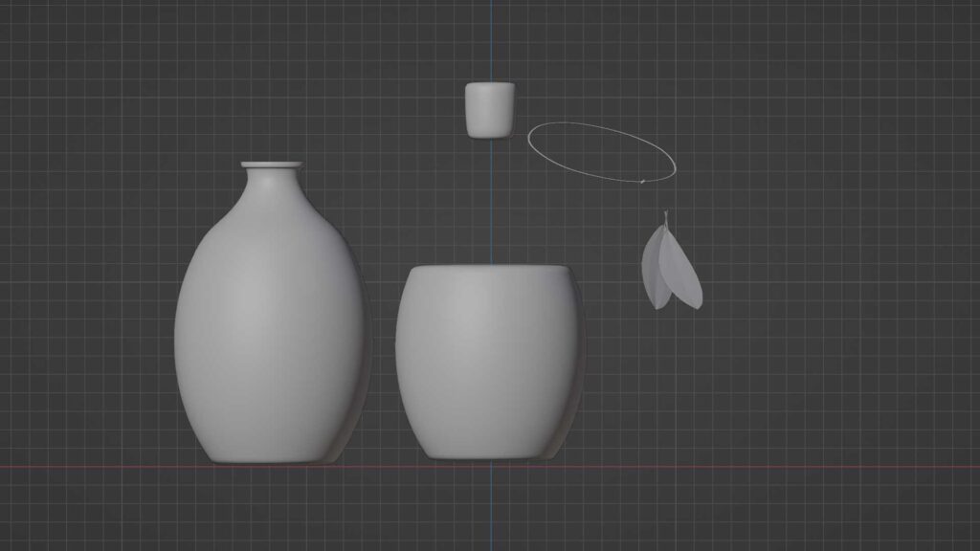Image resolution: width=980 pixels, height=551 pixels.
Task: Click the rim of the round pot
Action: 488,270
